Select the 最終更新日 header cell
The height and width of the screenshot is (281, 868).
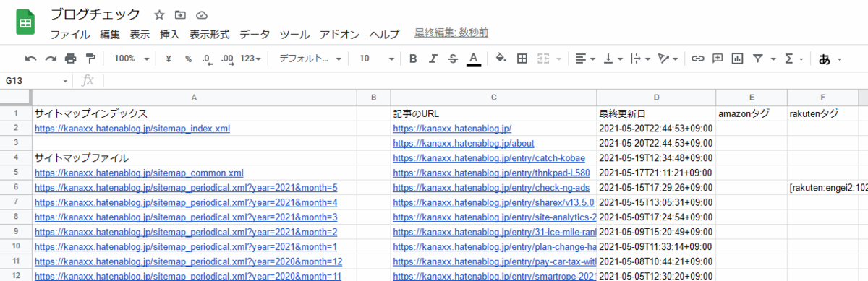[x=656, y=113]
